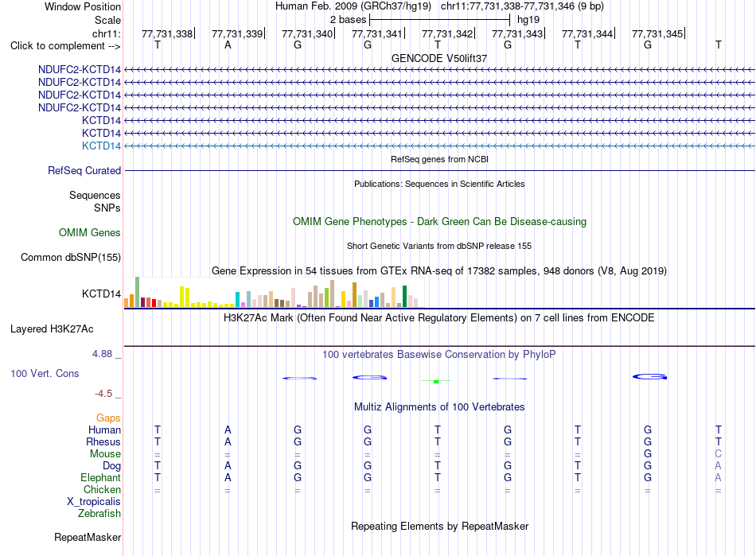Click the 'Publications: Sequences in Scientific Articles' title

click(439, 184)
